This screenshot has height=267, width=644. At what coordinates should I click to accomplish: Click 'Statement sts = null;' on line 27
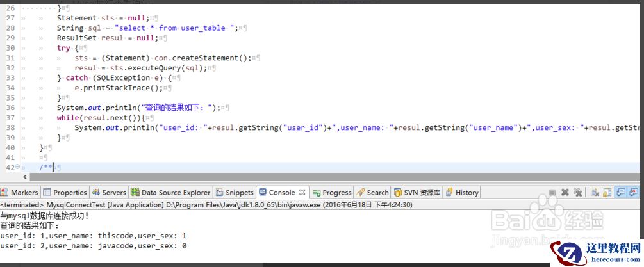pos(104,18)
